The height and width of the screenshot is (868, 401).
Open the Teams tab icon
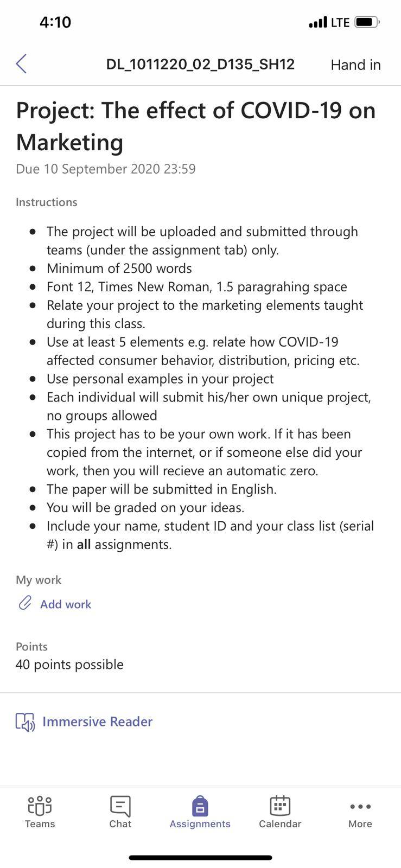[40, 806]
